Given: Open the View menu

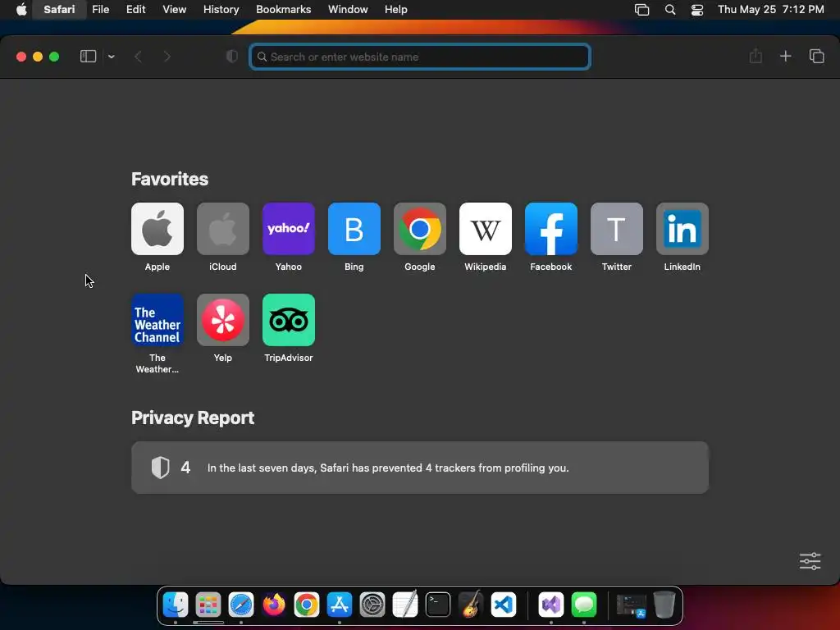Looking at the screenshot, I should (x=174, y=10).
